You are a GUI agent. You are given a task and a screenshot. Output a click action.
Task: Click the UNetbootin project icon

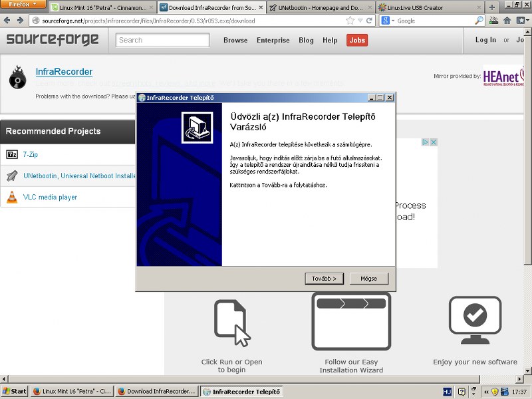[12, 176]
